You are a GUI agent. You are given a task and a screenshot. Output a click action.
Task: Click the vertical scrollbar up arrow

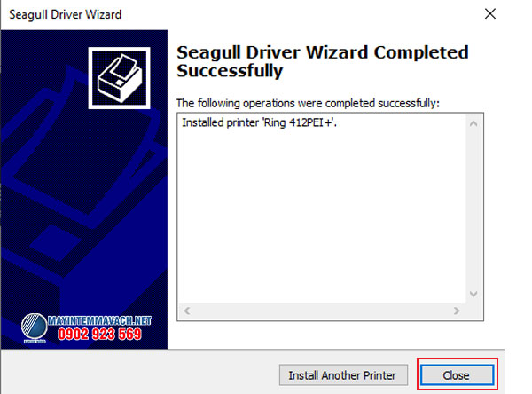(x=473, y=123)
